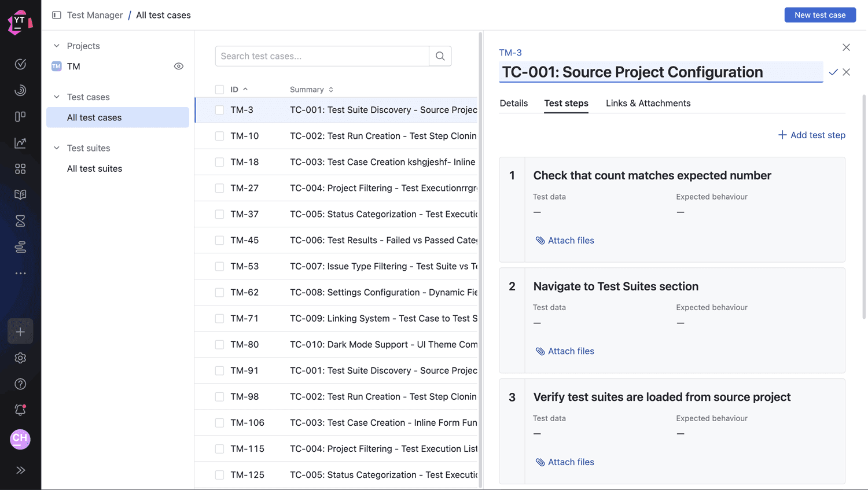Open the create menu with the plus icon
868x490 pixels.
pyautogui.click(x=20, y=331)
